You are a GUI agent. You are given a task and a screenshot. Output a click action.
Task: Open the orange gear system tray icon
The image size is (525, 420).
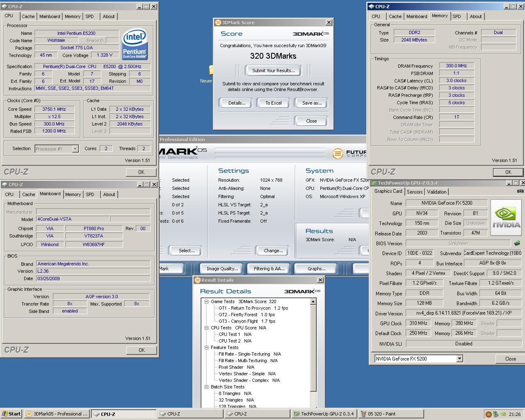(488, 414)
